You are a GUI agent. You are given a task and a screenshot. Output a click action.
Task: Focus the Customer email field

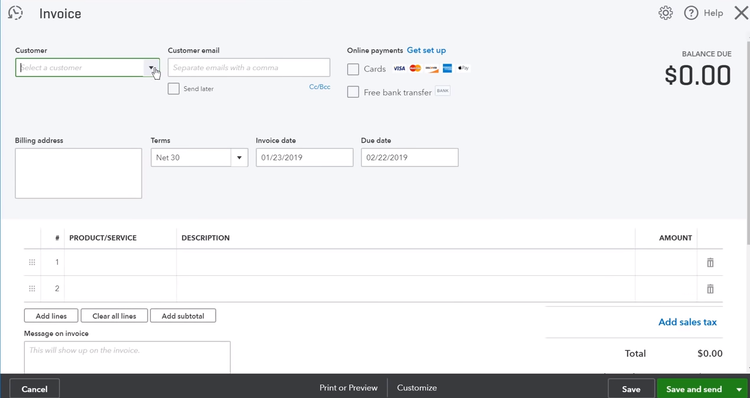[x=249, y=67]
